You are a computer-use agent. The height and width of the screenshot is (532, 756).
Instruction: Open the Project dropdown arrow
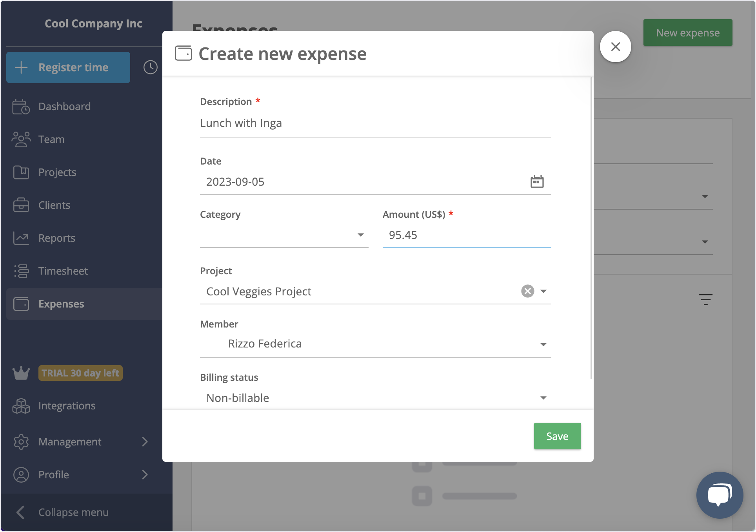click(x=543, y=291)
